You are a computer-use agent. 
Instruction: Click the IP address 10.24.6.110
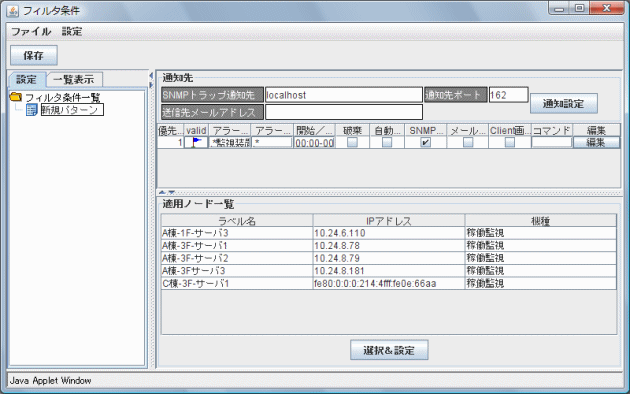tap(340, 233)
